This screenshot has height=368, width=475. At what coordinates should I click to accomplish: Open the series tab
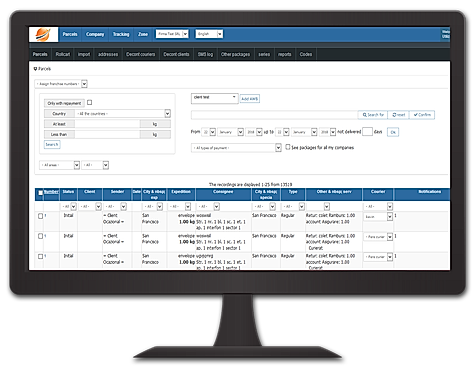264,54
